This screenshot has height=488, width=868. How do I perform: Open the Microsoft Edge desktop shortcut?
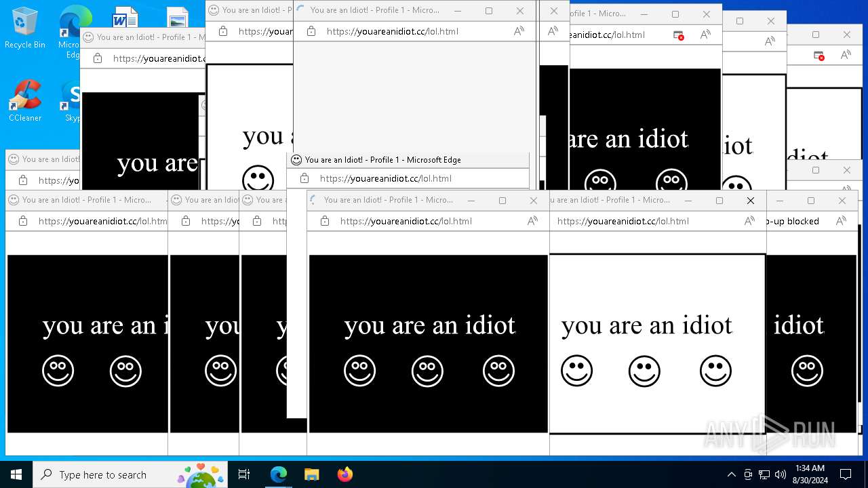[73, 31]
